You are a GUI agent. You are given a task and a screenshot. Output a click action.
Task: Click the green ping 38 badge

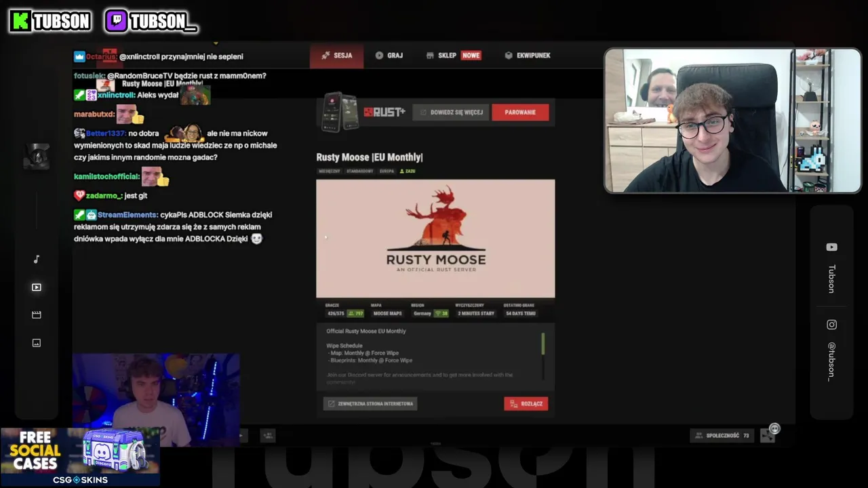tap(441, 314)
